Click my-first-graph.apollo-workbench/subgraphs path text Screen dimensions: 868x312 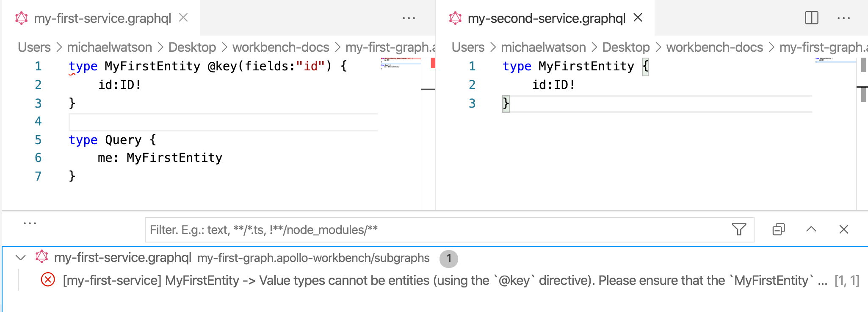[x=313, y=258]
